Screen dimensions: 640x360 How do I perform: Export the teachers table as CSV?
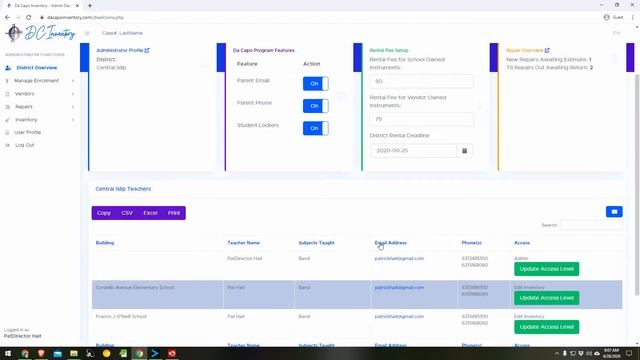[x=127, y=213]
